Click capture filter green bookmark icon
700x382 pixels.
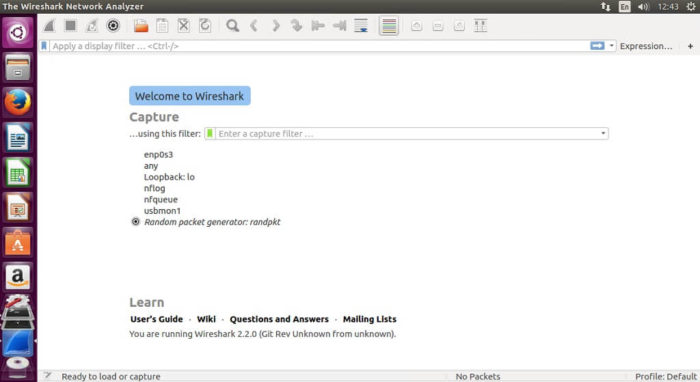pyautogui.click(x=209, y=133)
